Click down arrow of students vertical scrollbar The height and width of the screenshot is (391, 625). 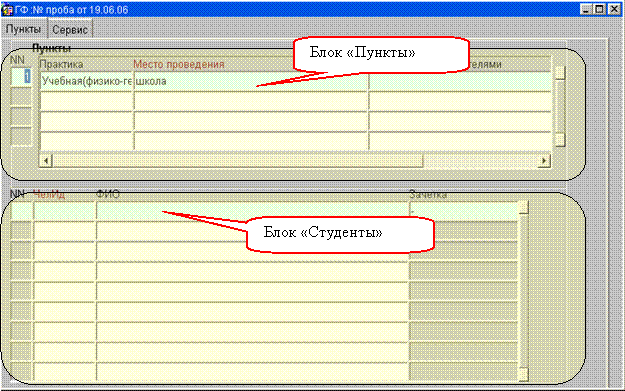(523, 374)
